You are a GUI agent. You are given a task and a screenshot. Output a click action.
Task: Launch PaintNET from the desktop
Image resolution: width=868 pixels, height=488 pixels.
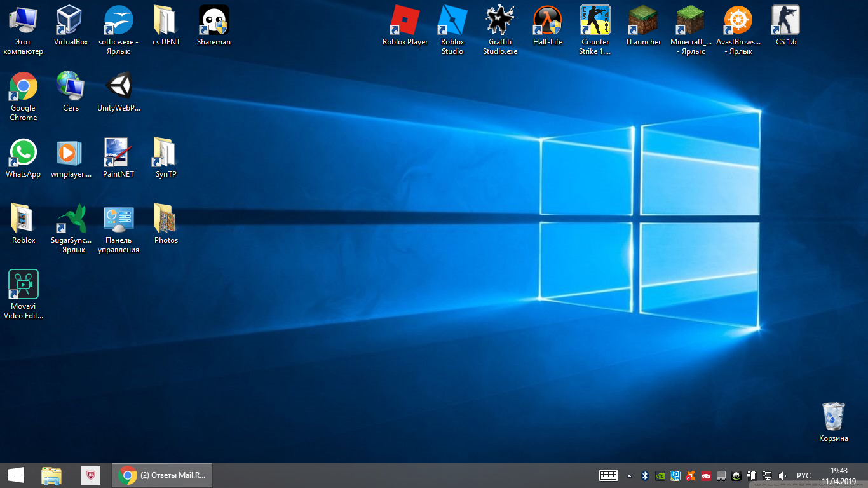point(118,158)
